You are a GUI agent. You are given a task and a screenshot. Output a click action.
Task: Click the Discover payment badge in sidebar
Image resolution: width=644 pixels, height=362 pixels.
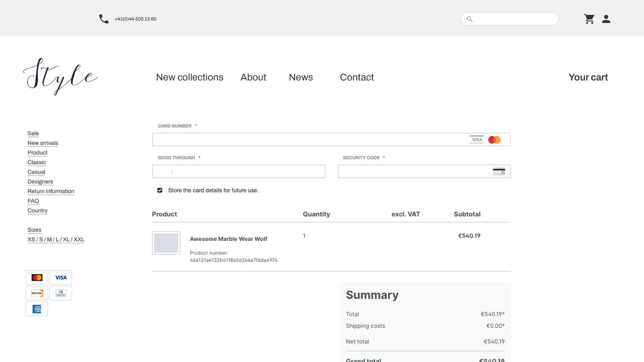(x=37, y=293)
